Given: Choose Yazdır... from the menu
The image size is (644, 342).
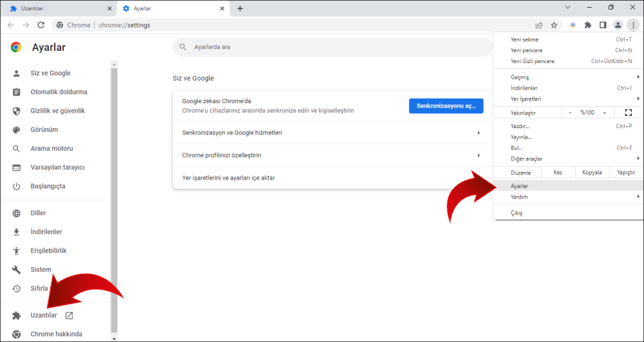Looking at the screenshot, I should pos(569,126).
